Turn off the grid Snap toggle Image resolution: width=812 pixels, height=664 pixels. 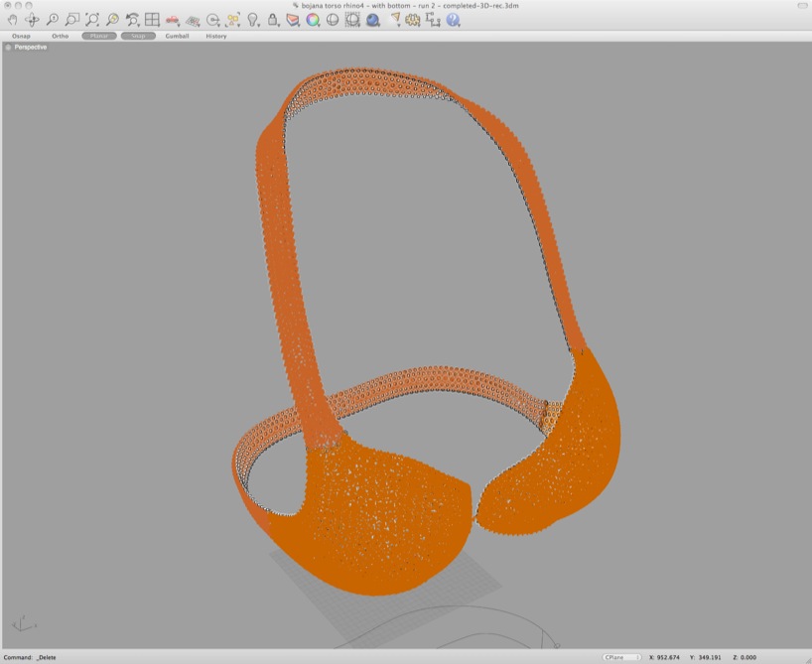(x=138, y=36)
